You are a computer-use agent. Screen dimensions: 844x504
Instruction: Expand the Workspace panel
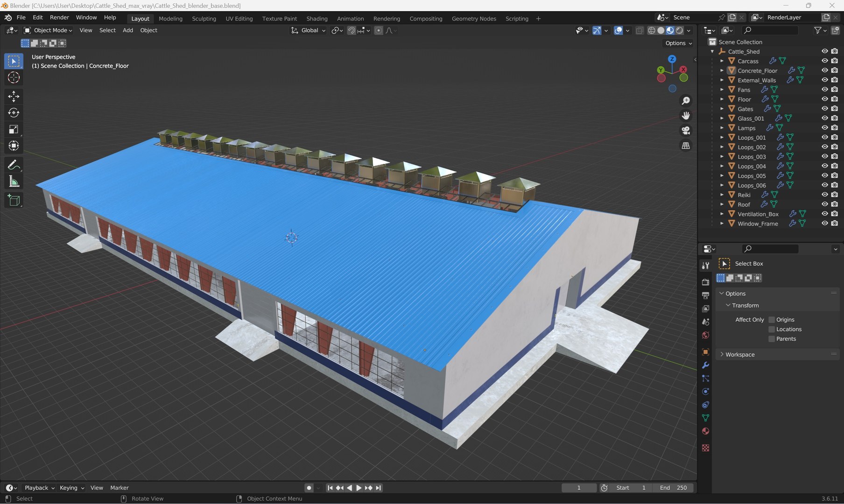(739, 355)
